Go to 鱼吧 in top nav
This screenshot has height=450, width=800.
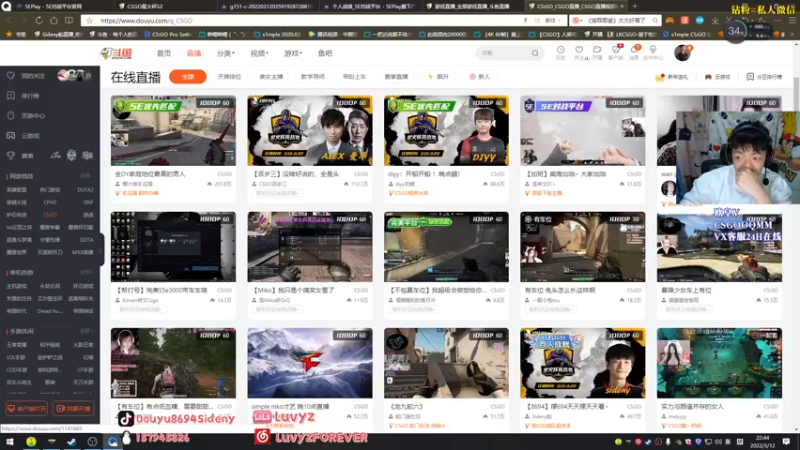325,53
